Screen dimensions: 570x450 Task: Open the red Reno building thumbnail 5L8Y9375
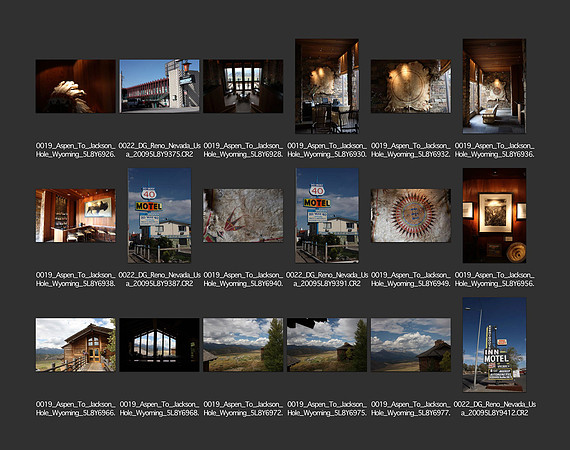160,86
